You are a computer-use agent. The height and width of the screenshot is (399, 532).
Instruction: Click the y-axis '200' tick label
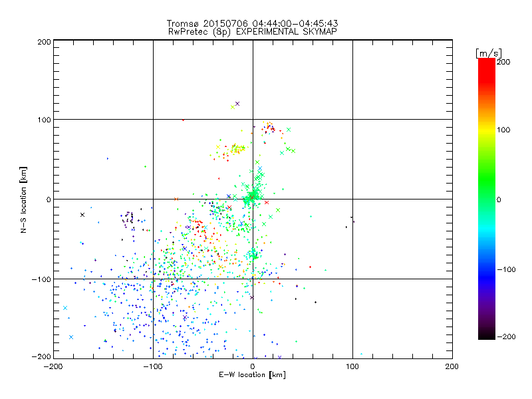(x=44, y=42)
